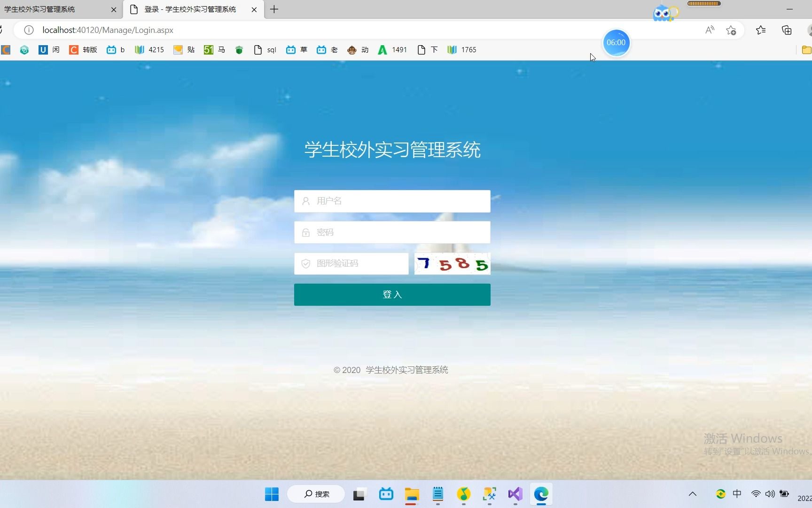Open the 'sql' document bookmark
Screen dimensions: 812x508
264,49
